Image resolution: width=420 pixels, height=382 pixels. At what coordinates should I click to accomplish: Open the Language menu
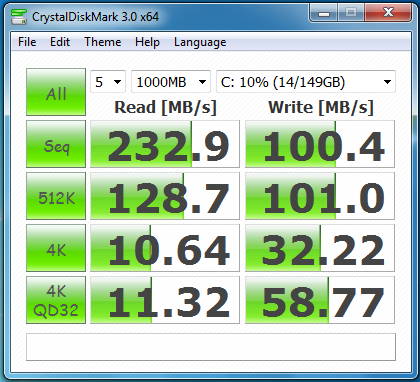click(x=200, y=42)
